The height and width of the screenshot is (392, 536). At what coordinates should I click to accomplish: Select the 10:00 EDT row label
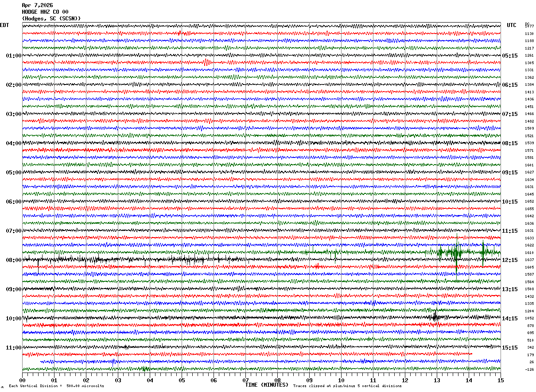pos(14,319)
